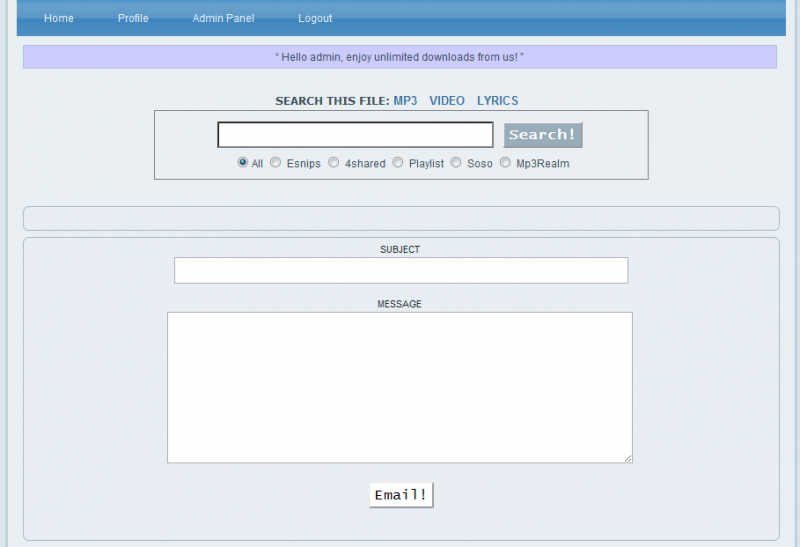Grab the MESSAGE box resize handle
The image size is (800, 547).
[628, 458]
